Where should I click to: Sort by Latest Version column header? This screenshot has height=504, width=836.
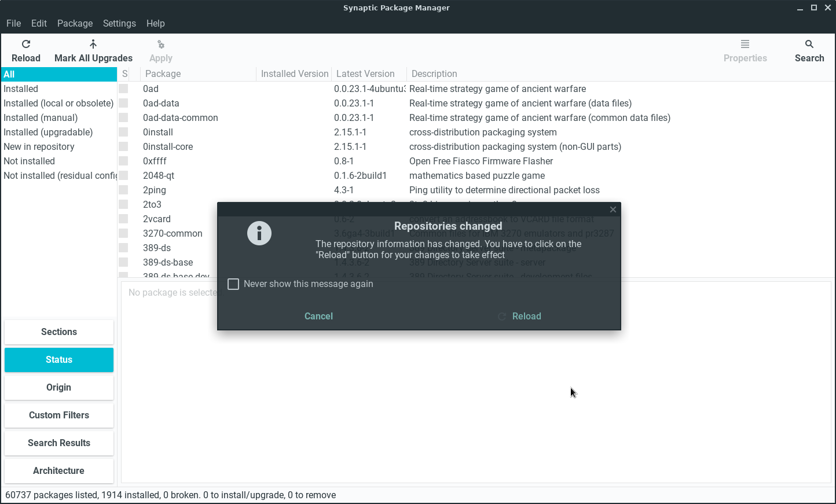coord(369,74)
